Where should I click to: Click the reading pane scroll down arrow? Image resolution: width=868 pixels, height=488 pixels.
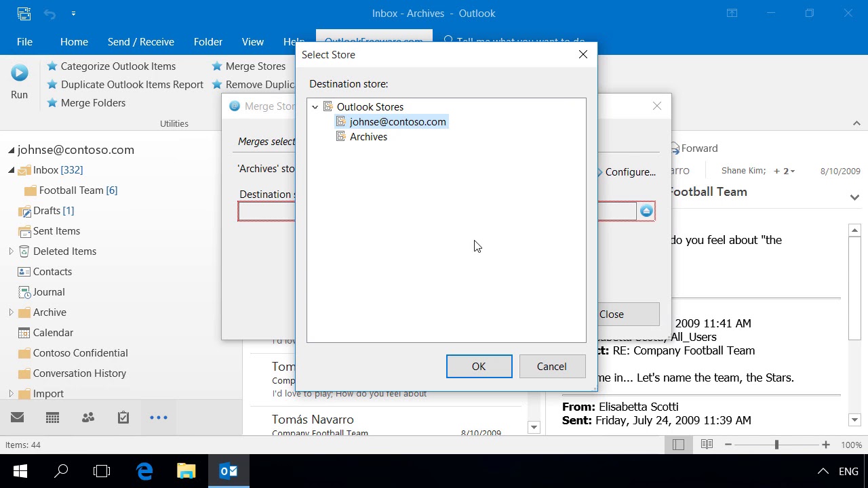tap(854, 420)
